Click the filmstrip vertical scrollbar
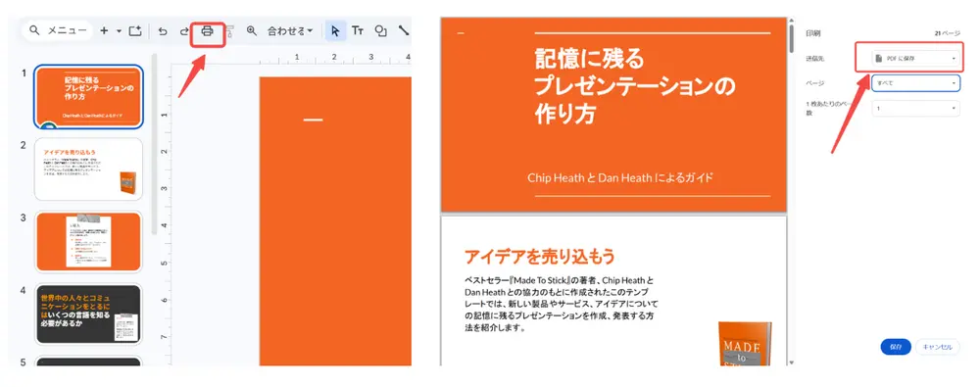The width and height of the screenshot is (980, 387). coord(155,144)
